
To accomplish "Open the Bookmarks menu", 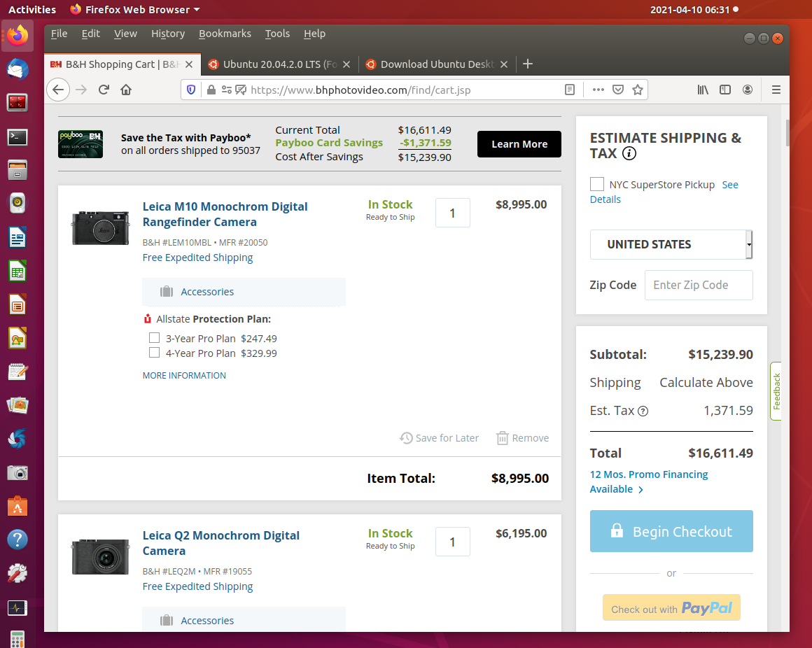I will [x=225, y=34].
